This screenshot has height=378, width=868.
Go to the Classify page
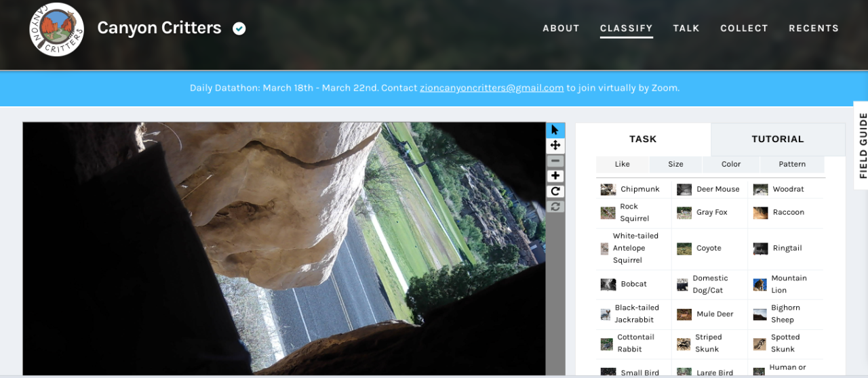(627, 28)
